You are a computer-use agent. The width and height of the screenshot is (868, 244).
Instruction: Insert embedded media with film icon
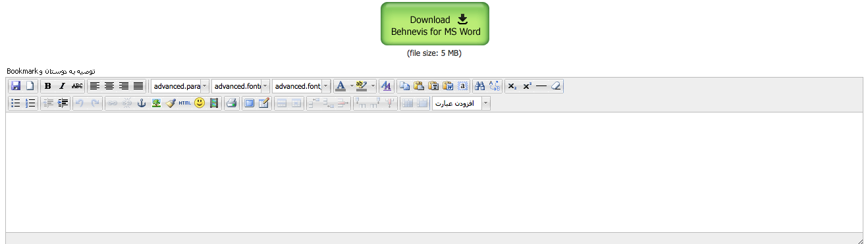pyautogui.click(x=214, y=103)
